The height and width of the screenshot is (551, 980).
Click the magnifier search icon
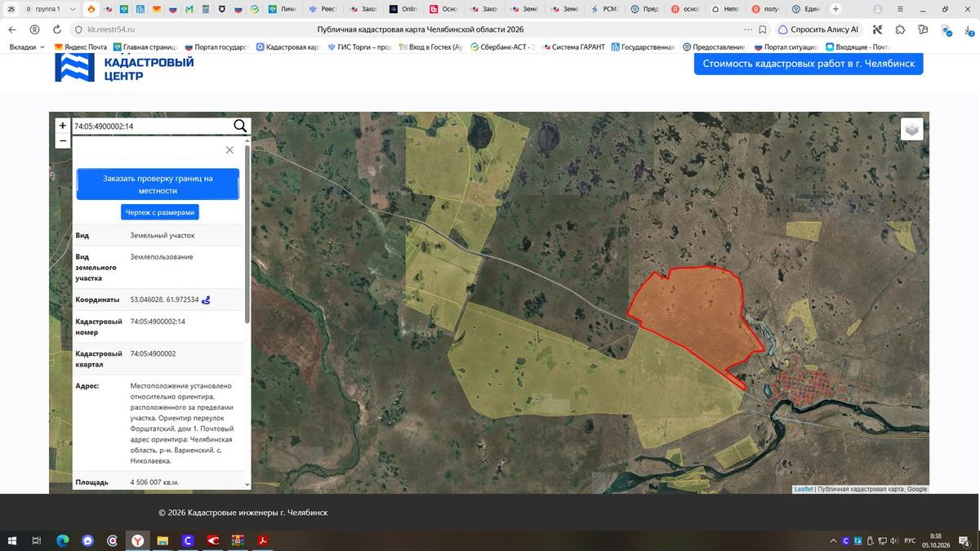[240, 126]
